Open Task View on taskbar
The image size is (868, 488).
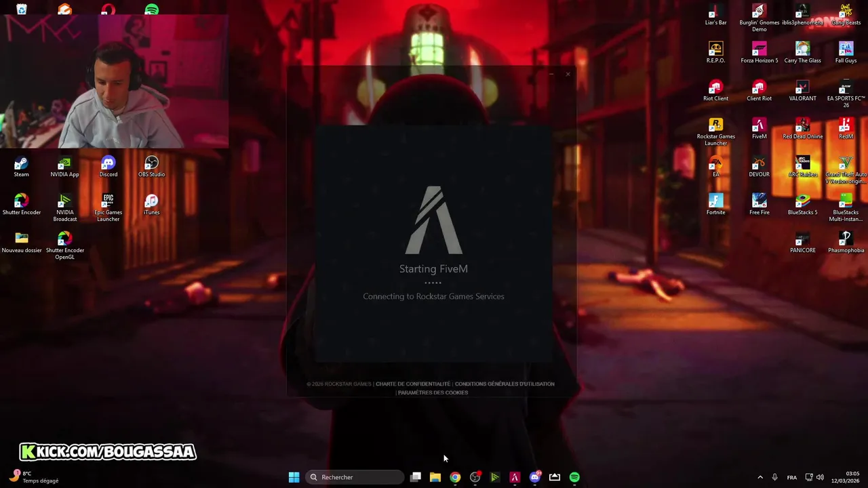tap(416, 477)
